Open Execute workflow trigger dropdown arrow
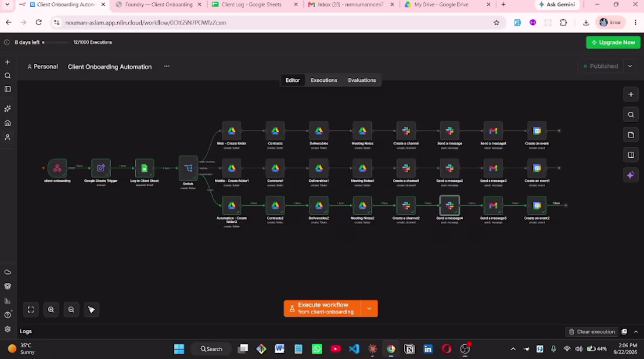 coord(369,309)
